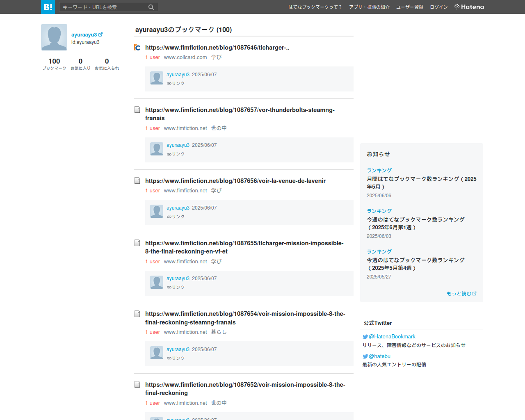Click ayuraayu3 username in 1087657 comment

coord(178,145)
